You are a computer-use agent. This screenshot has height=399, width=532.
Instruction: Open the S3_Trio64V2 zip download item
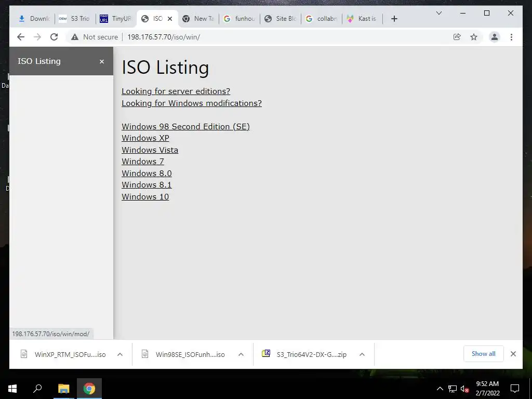pos(305,354)
